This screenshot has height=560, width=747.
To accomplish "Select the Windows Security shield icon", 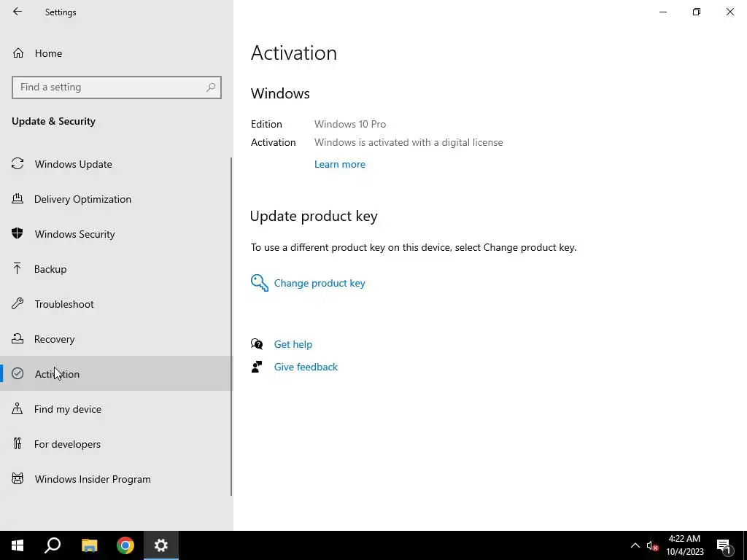I will click(x=18, y=234).
